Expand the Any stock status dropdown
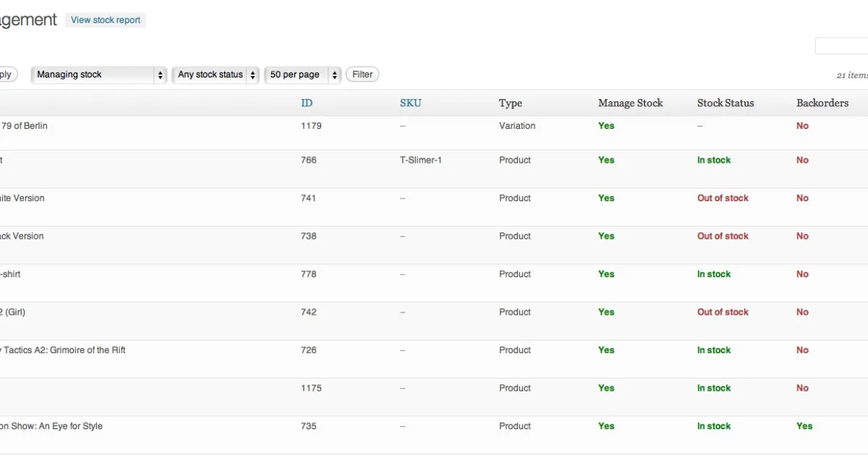The width and height of the screenshot is (868, 456). click(x=216, y=75)
